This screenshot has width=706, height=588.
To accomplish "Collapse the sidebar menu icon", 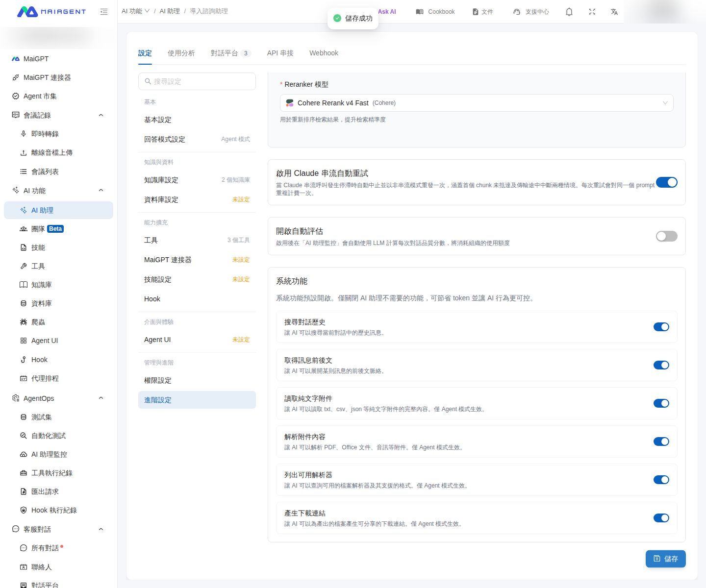I will 104,12.
